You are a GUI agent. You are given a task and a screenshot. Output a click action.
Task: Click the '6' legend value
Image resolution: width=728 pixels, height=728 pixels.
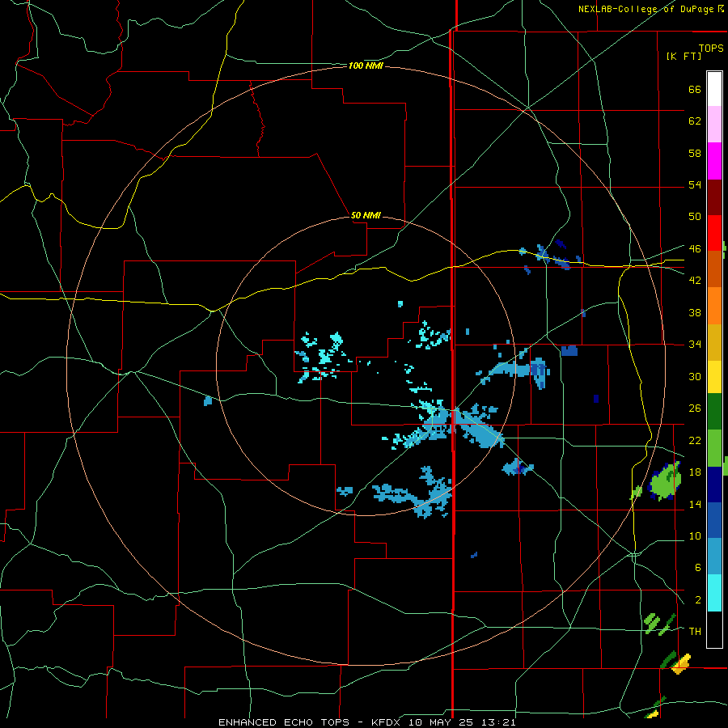point(697,568)
